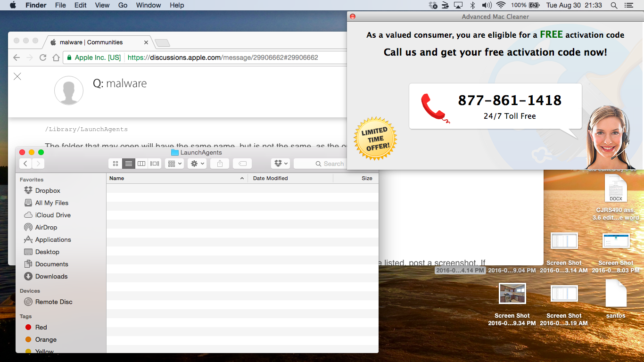Click the Finder share button
The width and height of the screenshot is (644, 362).
(x=220, y=164)
